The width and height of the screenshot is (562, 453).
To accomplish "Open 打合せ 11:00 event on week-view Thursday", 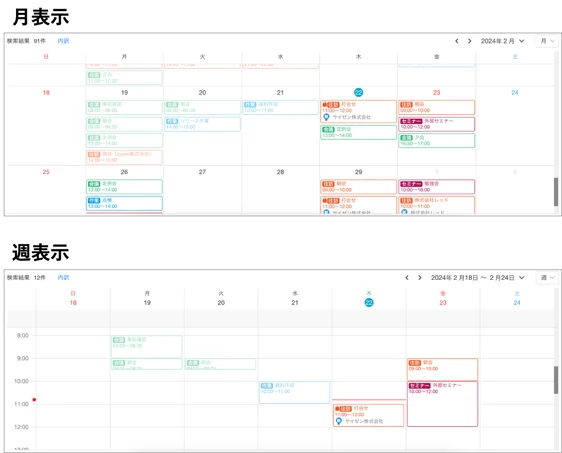I will tap(368, 415).
